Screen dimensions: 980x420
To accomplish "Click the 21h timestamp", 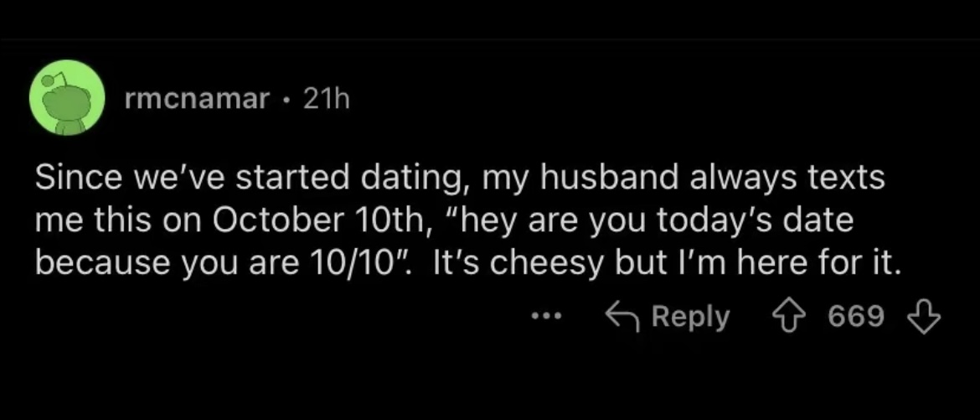I will (x=325, y=100).
